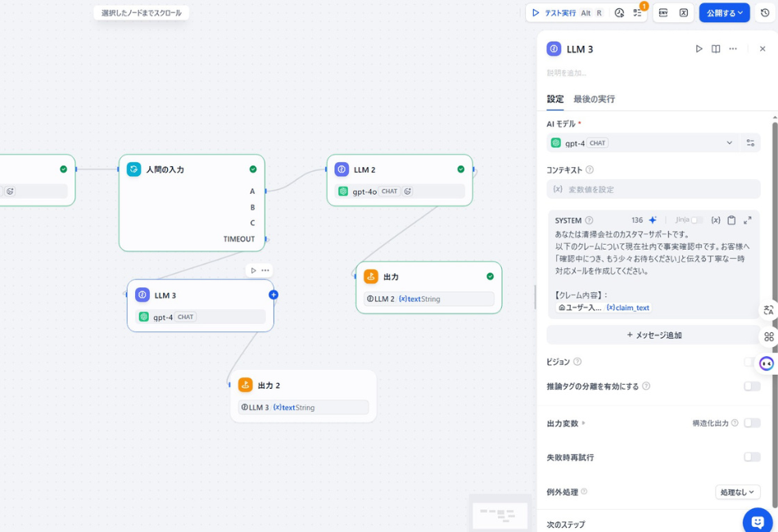
Task: Run the LLM 3 node via panel play icon
Action: point(699,48)
